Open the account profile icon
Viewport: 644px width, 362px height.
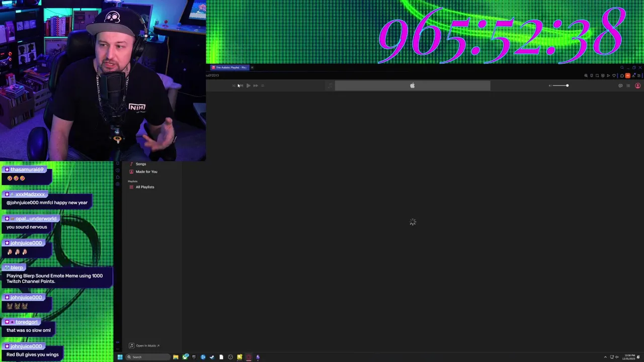click(x=637, y=85)
